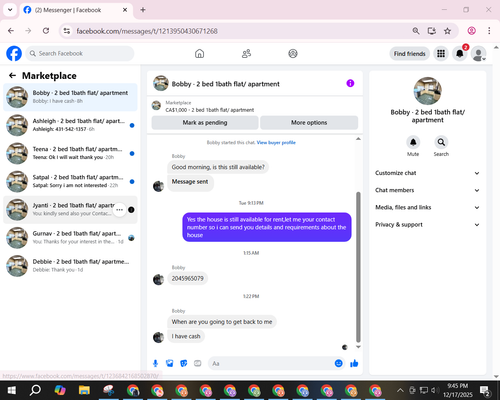Click Bobby's profile picture in right panel
Viewport: 500px width, 400px height.
(427, 91)
